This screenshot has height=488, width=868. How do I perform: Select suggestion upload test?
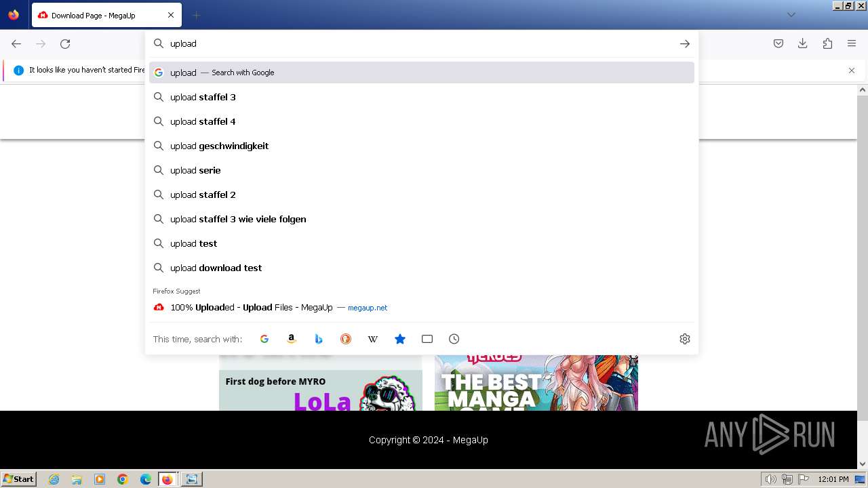point(422,243)
